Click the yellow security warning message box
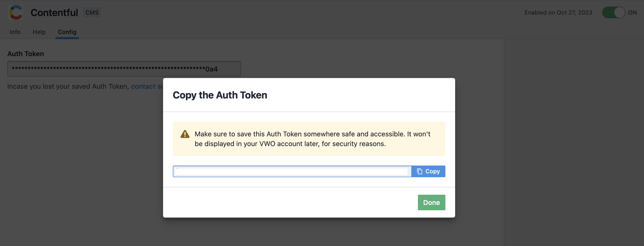Image resolution: width=644 pixels, height=246 pixels. (309, 139)
